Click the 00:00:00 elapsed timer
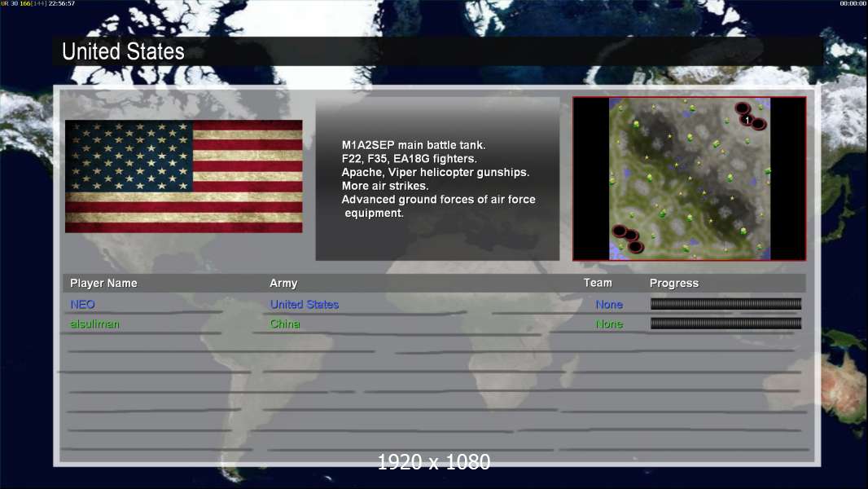The width and height of the screenshot is (868, 489). coord(853,3)
